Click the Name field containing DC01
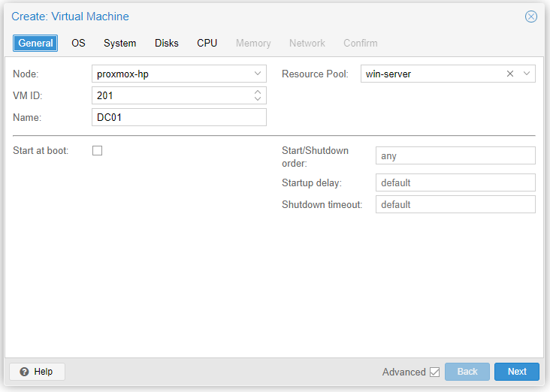550x392 pixels. (179, 117)
